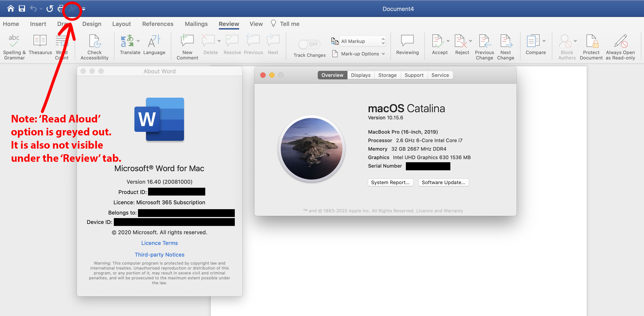Click the Save icon in title bar

pyautogui.click(x=22, y=9)
